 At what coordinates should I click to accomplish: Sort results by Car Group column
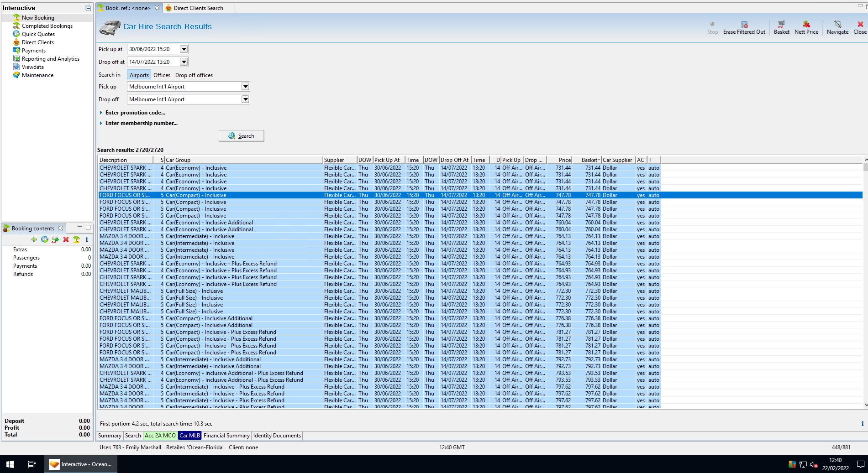[243, 160]
